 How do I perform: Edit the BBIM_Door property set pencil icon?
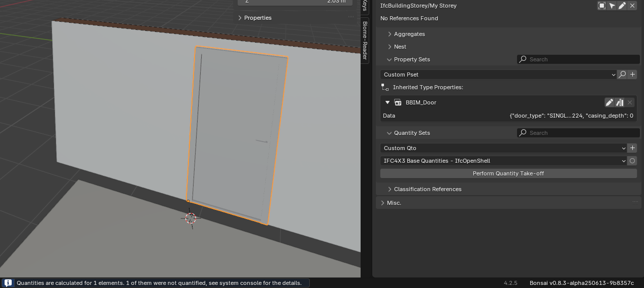click(x=609, y=102)
